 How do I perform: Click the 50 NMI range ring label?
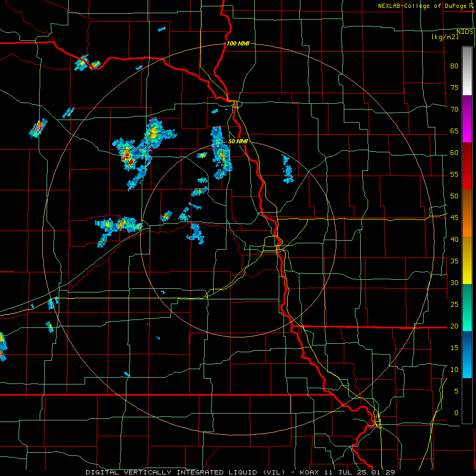click(238, 141)
